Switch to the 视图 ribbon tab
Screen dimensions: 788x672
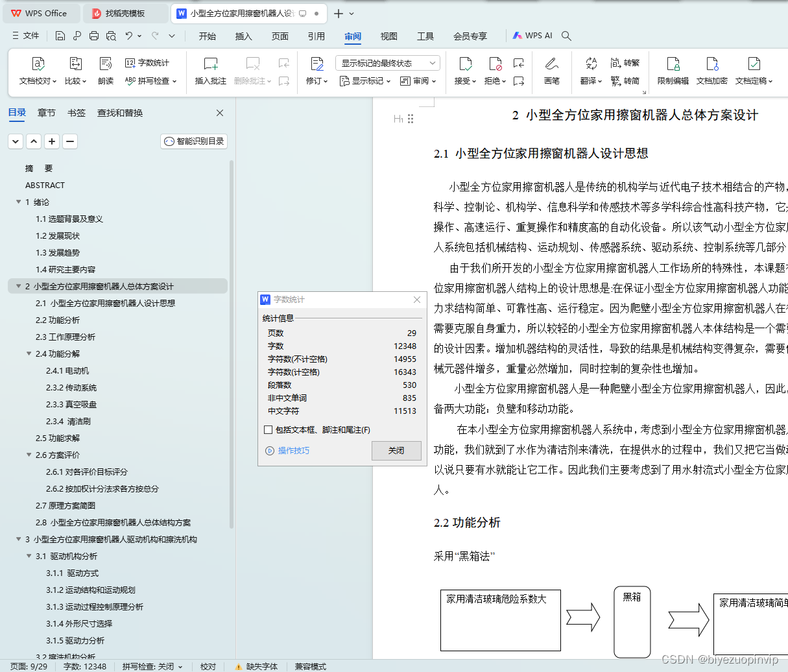(x=389, y=36)
